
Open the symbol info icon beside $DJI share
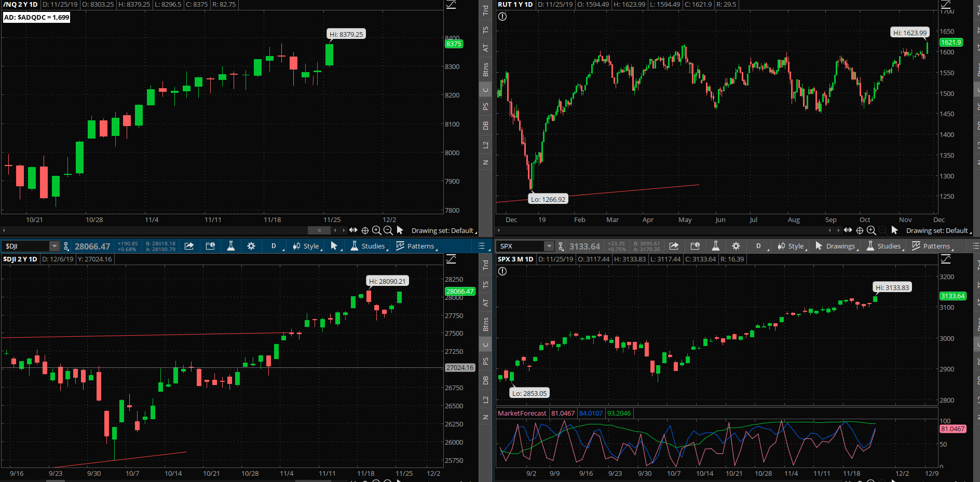tap(210, 246)
